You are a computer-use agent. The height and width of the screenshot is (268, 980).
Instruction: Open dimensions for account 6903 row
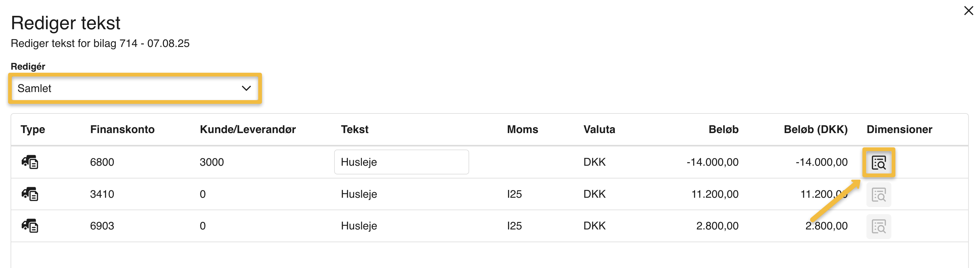pyautogui.click(x=879, y=227)
